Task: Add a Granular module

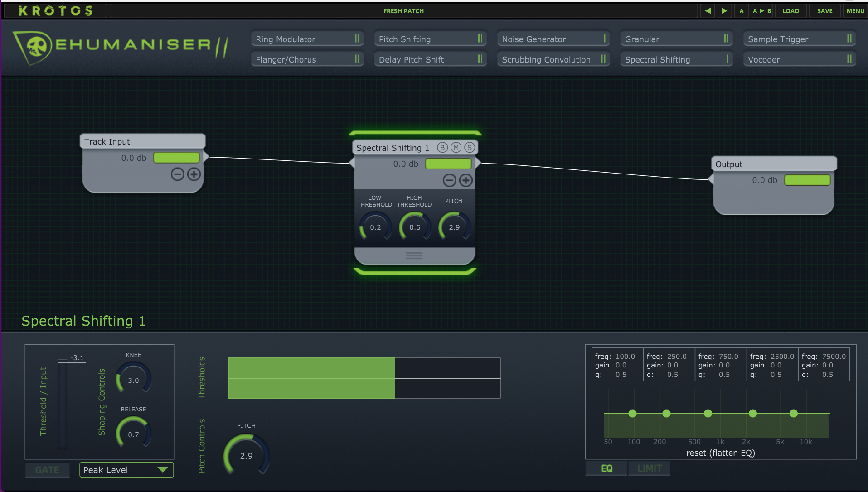Action: (x=676, y=39)
